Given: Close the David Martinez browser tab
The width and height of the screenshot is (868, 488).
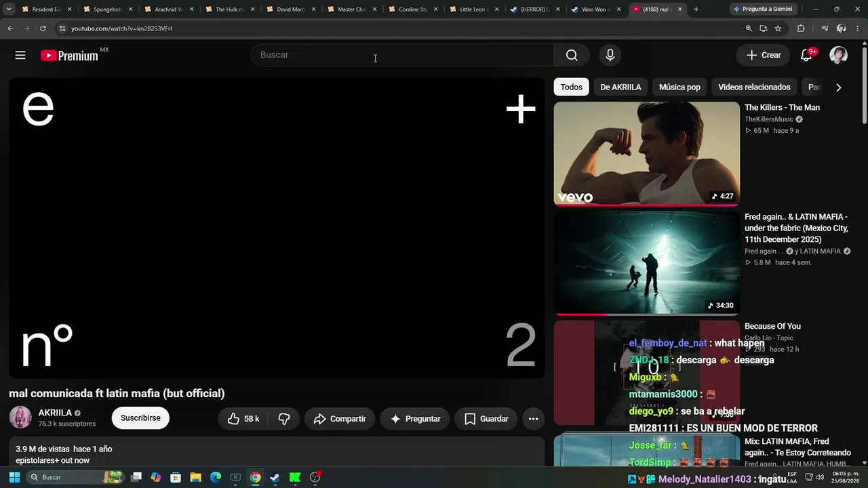Looking at the screenshot, I should 313,9.
